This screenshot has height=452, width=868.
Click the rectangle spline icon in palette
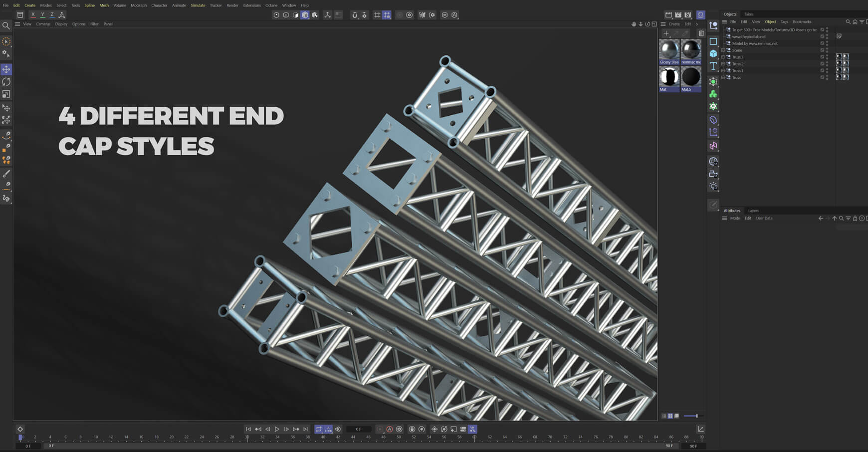(713, 41)
